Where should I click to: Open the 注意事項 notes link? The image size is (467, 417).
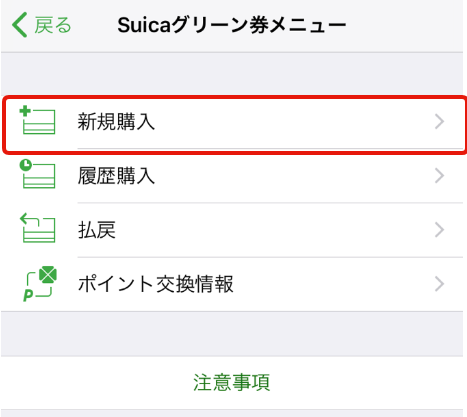point(232,382)
